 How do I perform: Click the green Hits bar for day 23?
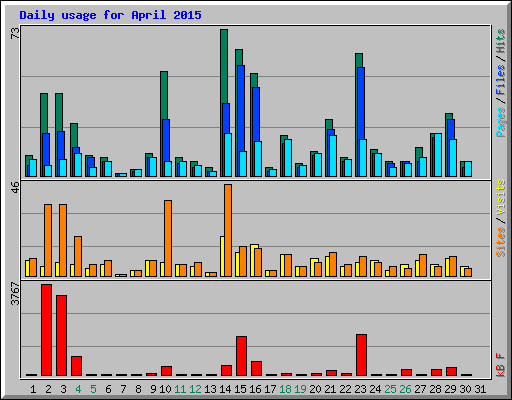coord(359,60)
